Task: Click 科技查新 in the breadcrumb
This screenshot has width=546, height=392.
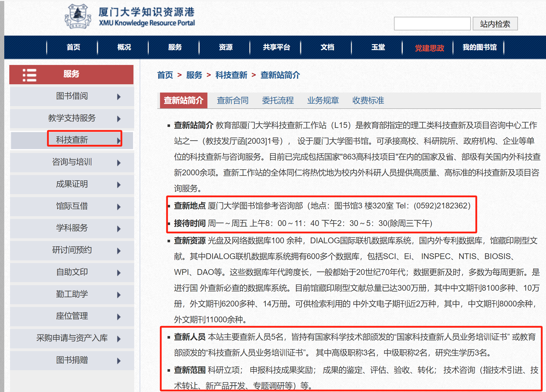Action: 231,75
